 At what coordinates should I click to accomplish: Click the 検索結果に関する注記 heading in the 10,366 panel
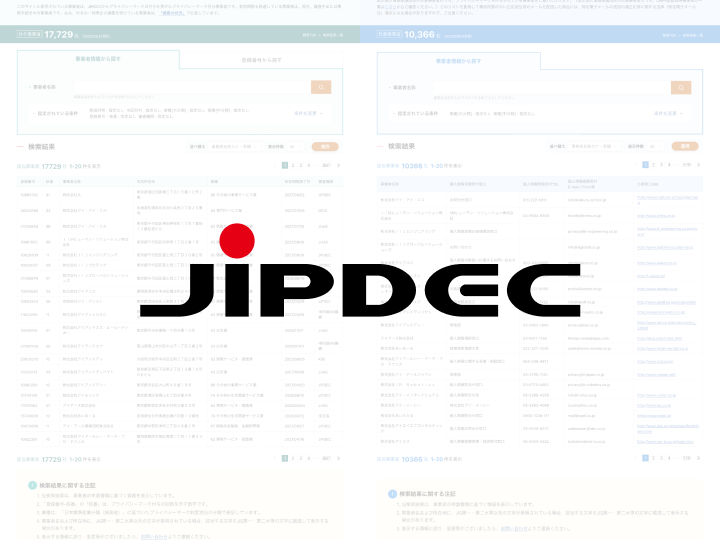tap(427, 494)
